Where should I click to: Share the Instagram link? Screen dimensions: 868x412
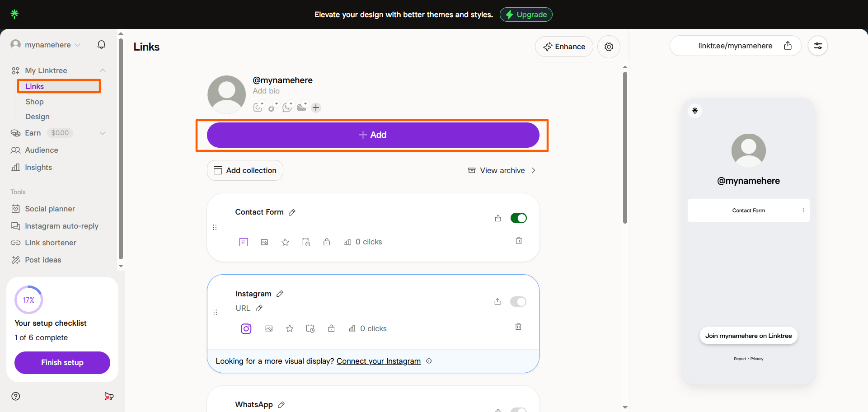497,302
